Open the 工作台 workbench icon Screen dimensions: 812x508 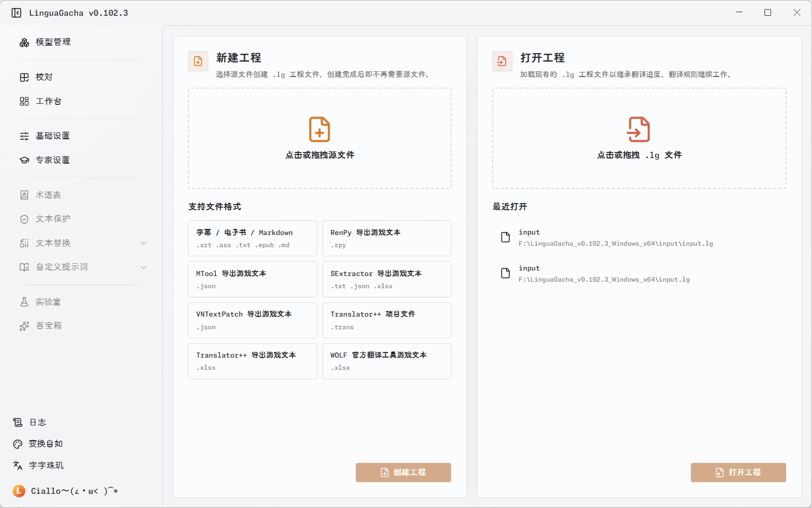tap(24, 101)
